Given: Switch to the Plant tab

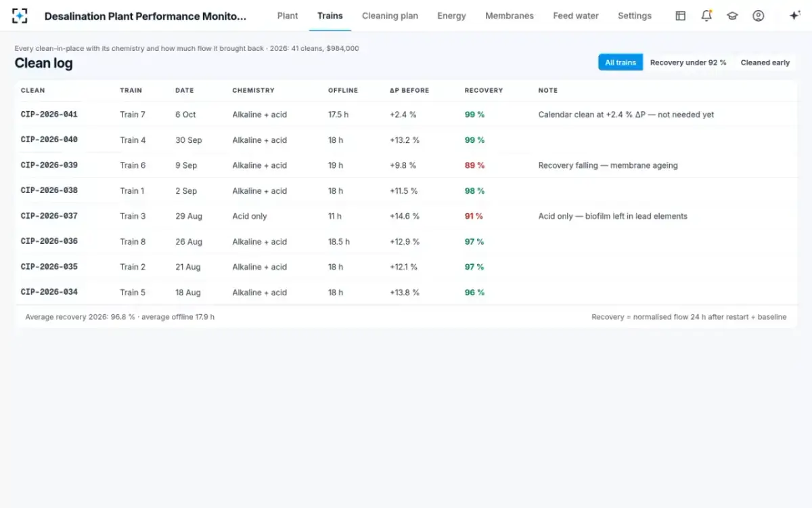Looking at the screenshot, I should 288,16.
